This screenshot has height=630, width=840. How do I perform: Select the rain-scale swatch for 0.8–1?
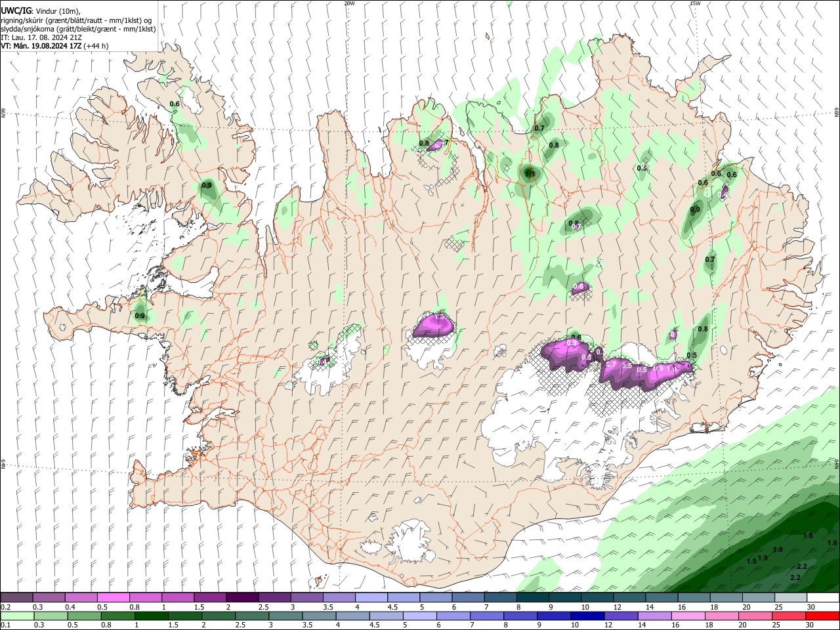[117, 616]
